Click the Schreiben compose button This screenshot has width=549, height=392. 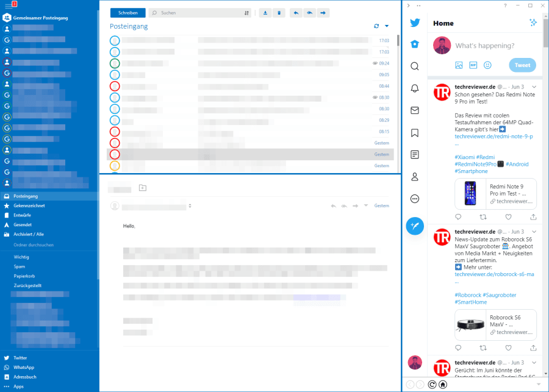click(127, 12)
